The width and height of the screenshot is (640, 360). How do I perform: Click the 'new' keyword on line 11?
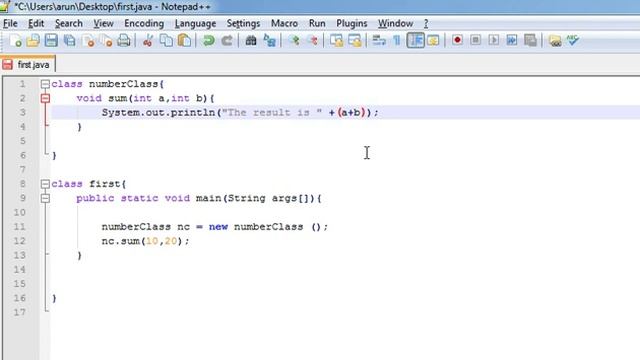click(218, 227)
